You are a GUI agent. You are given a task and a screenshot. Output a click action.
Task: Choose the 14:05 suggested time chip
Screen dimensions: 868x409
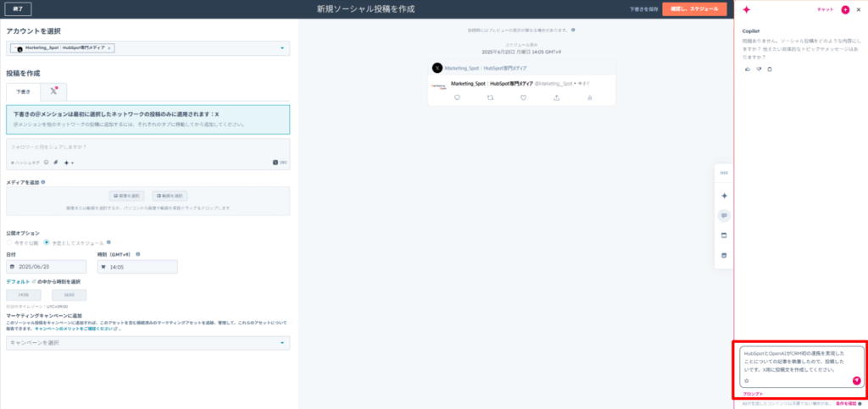[x=23, y=296]
